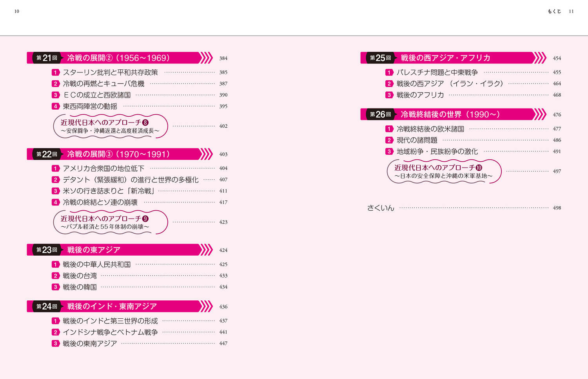Viewport: 588px width, 379px height.
Task: Click the もくじ header label at top right
Action: tap(554, 11)
